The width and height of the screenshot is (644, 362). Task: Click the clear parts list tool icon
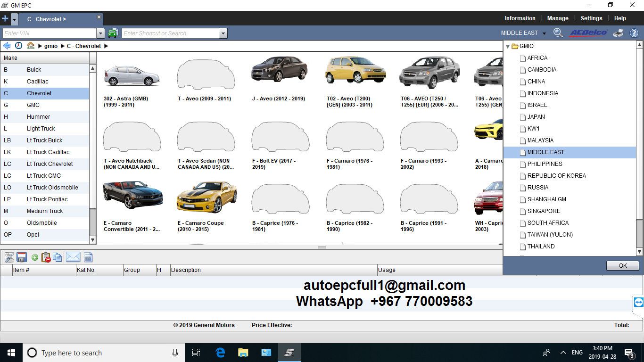coord(9,257)
